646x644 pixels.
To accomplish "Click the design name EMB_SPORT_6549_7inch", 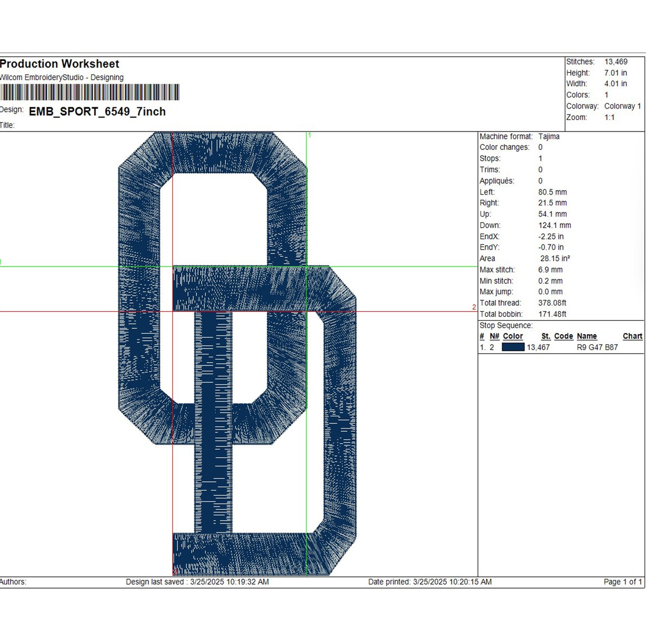I will (97, 112).
